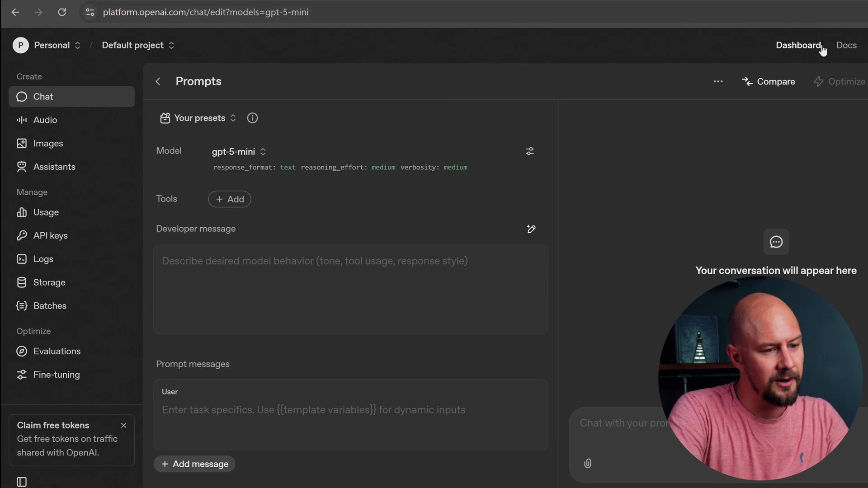View preset details via the info icon
Viewport: 868px width, 488px height.
coord(252,118)
